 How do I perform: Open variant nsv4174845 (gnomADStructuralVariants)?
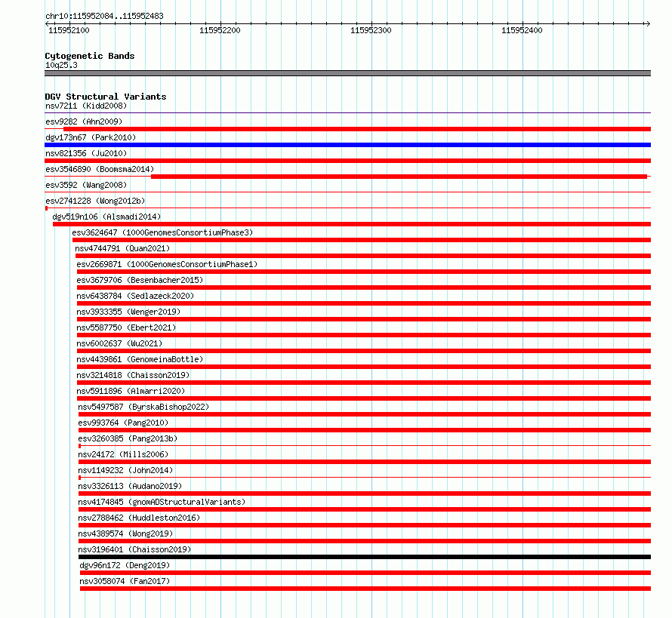coord(162,502)
